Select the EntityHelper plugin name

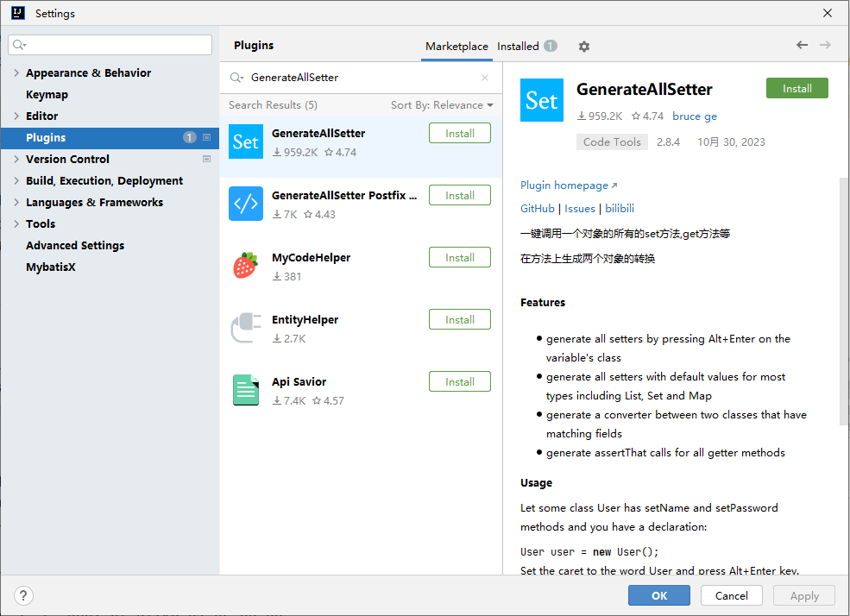coord(305,320)
